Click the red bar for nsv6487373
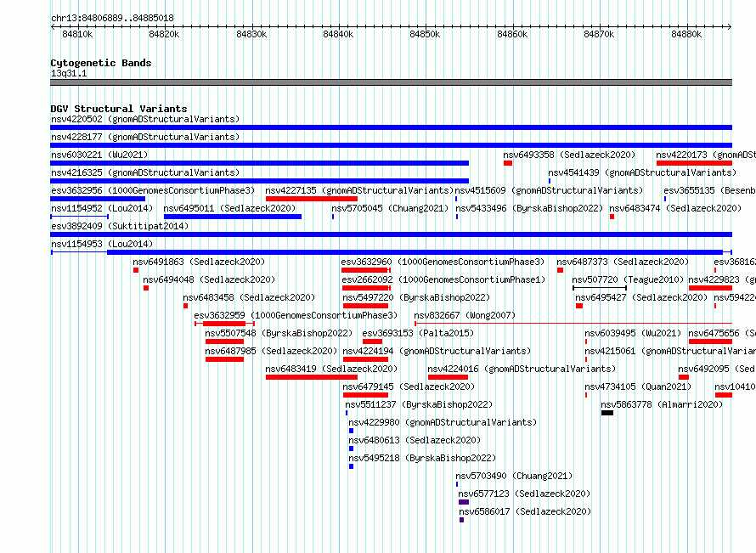Screen dimensions: 756x553 tap(560, 270)
